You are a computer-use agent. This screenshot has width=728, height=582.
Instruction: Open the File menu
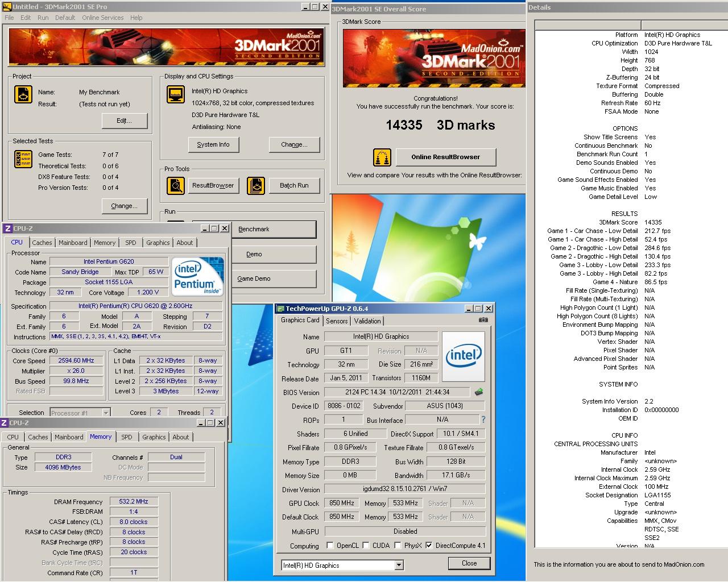click(9, 18)
